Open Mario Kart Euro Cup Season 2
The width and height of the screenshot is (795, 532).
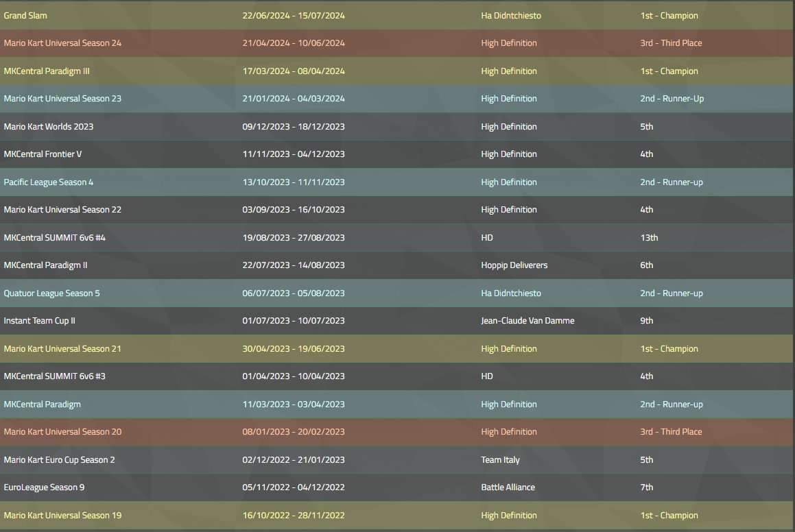point(59,460)
